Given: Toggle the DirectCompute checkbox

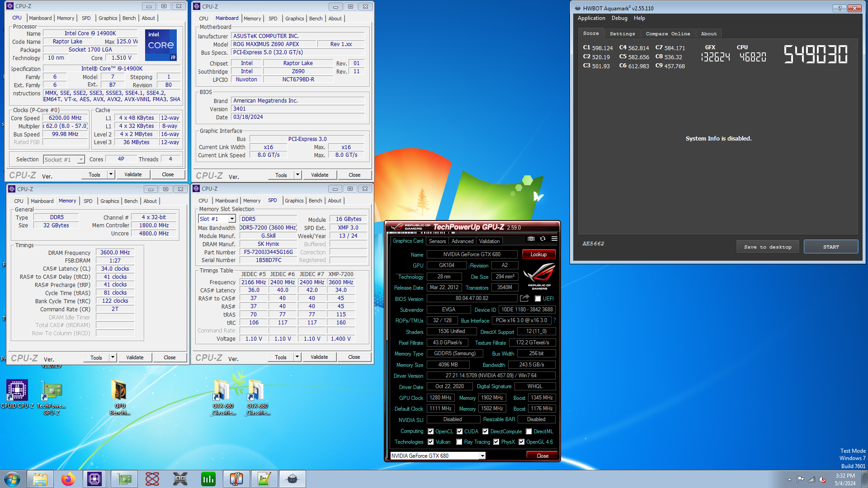Looking at the screenshot, I should [486, 432].
